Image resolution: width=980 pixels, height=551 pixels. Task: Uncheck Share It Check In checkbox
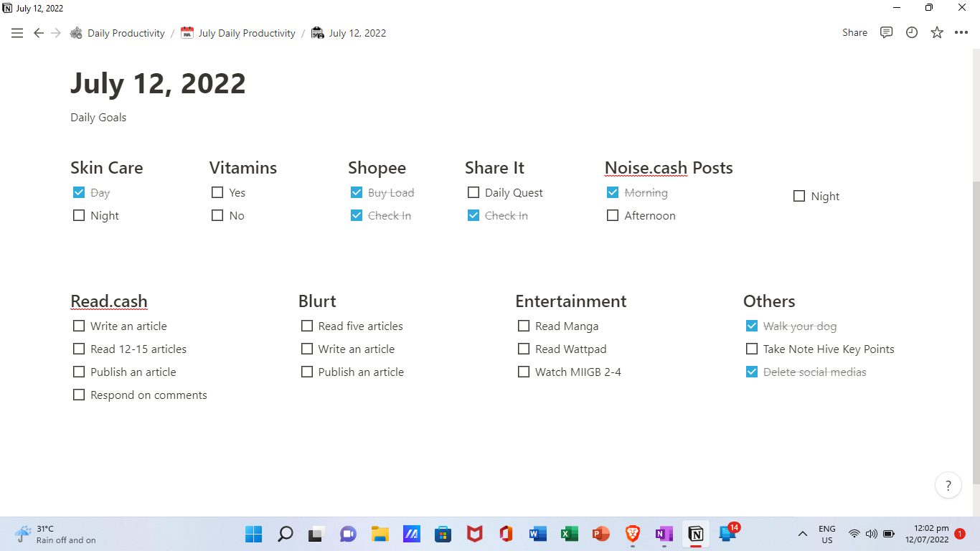pyautogui.click(x=473, y=215)
